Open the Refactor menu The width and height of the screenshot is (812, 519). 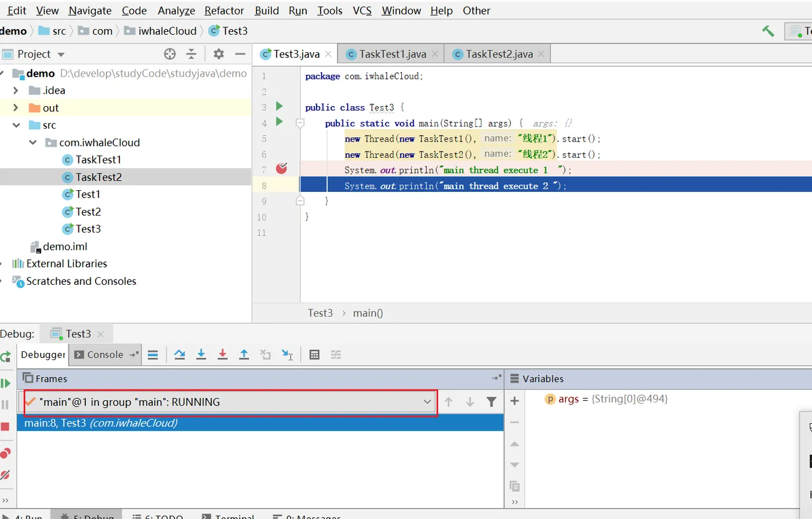pos(224,10)
